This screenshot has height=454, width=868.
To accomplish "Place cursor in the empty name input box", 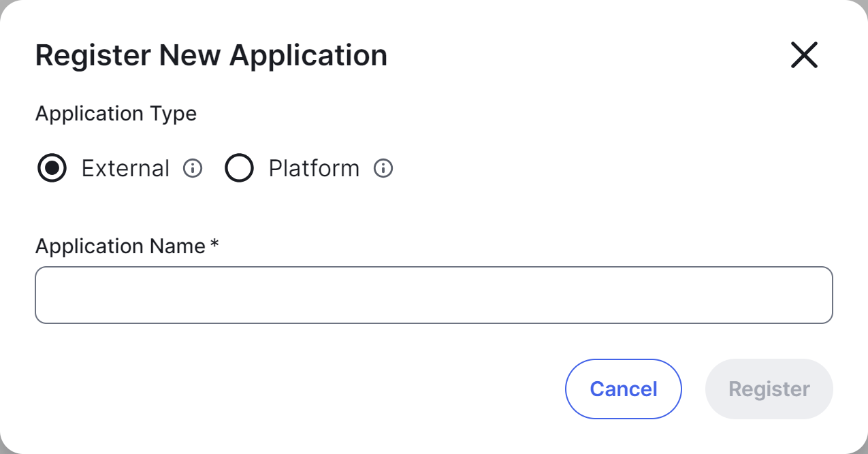I will pyautogui.click(x=434, y=295).
